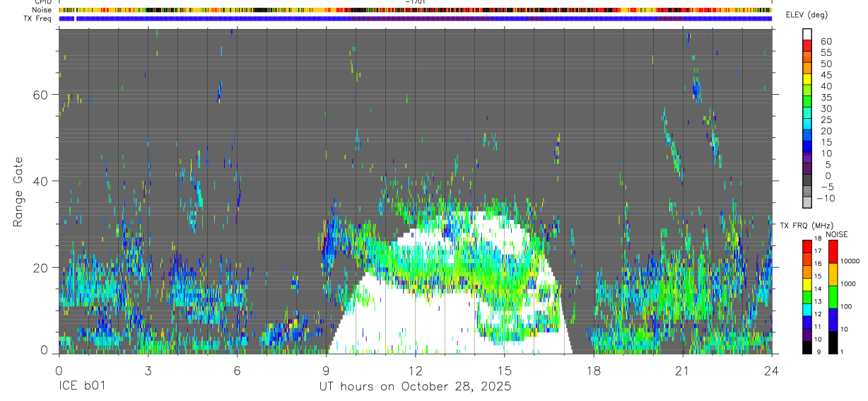Click the -1701 CPID value at top
868x401 pixels.
coord(414,2)
